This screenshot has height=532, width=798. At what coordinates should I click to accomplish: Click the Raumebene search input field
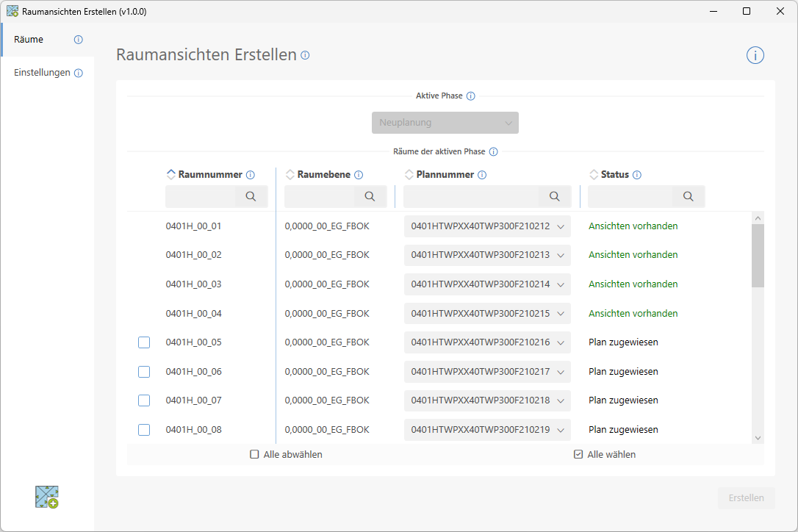[x=320, y=196]
